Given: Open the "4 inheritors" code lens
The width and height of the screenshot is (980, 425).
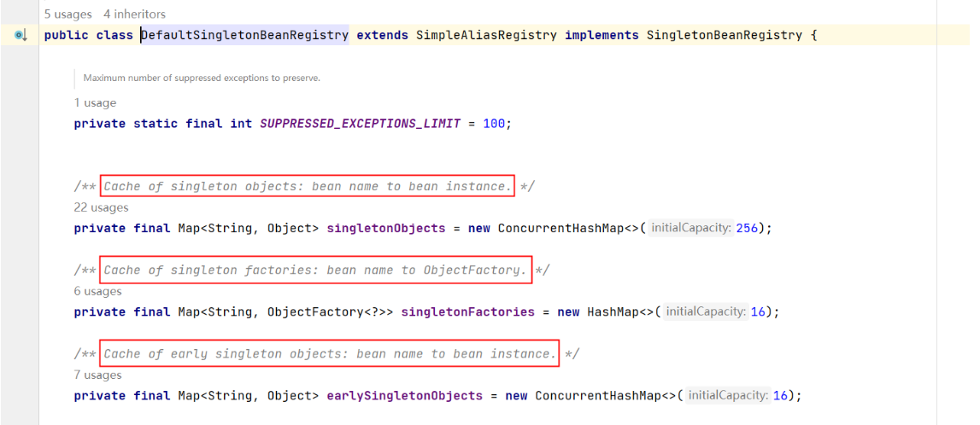Looking at the screenshot, I should (134, 14).
